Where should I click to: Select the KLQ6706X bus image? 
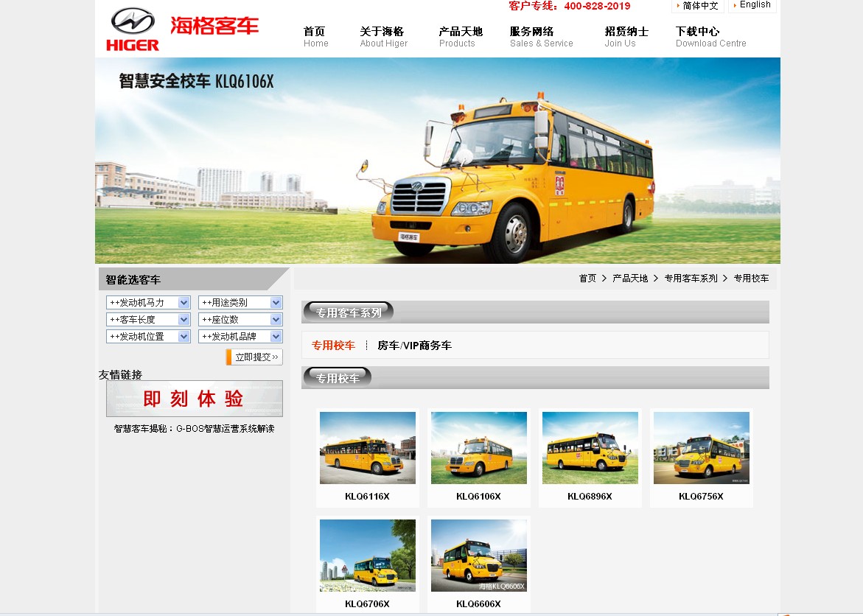point(367,556)
